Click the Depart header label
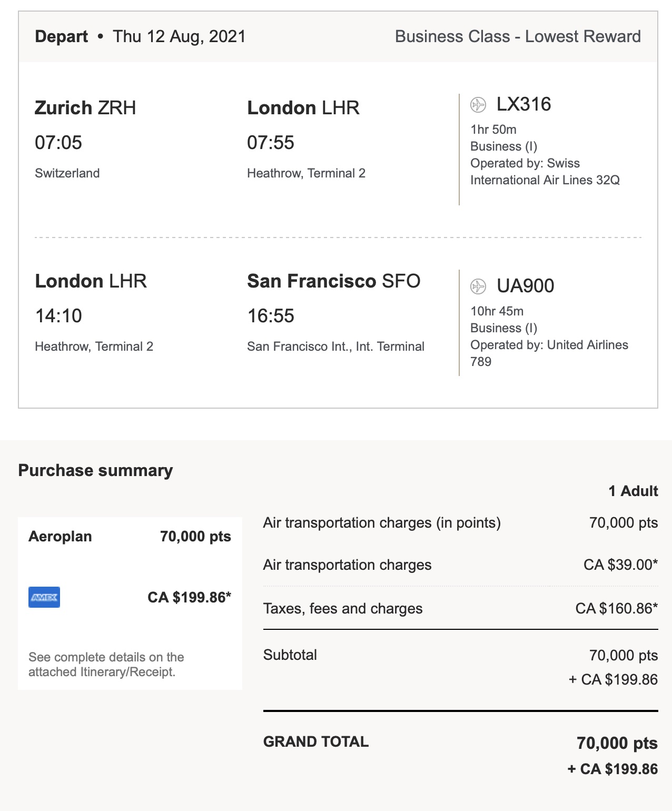 point(61,36)
